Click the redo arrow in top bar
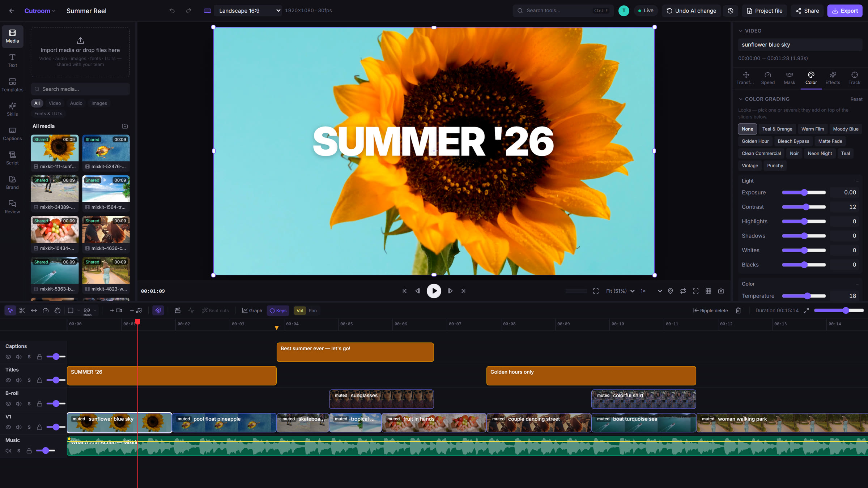The height and width of the screenshot is (488, 868). click(188, 11)
